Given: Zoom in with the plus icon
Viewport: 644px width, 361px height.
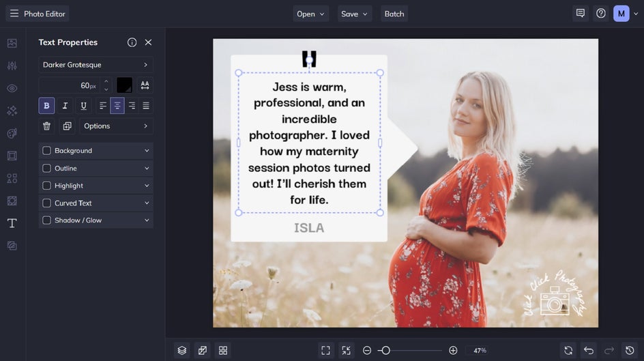Looking at the screenshot, I should [x=453, y=350].
